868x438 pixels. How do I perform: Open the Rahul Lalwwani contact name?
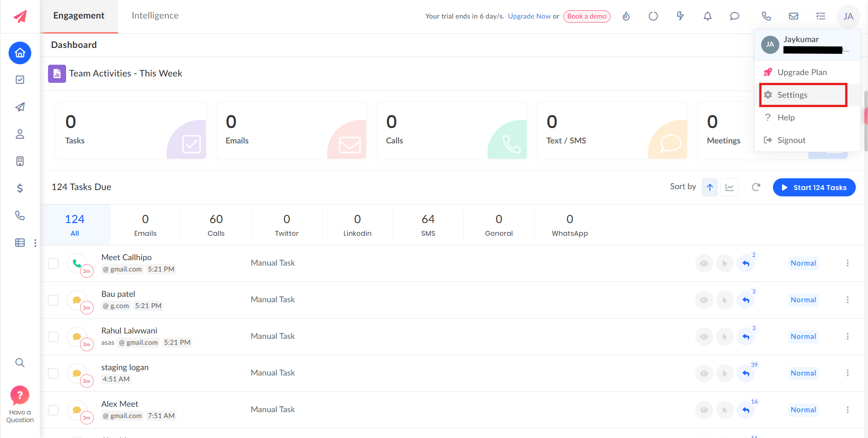[129, 331]
